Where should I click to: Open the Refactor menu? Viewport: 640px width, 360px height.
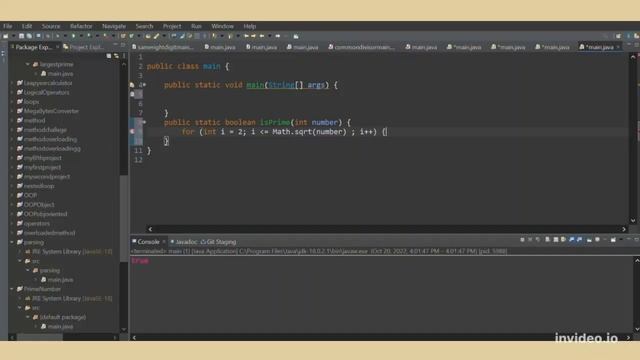(x=81, y=26)
